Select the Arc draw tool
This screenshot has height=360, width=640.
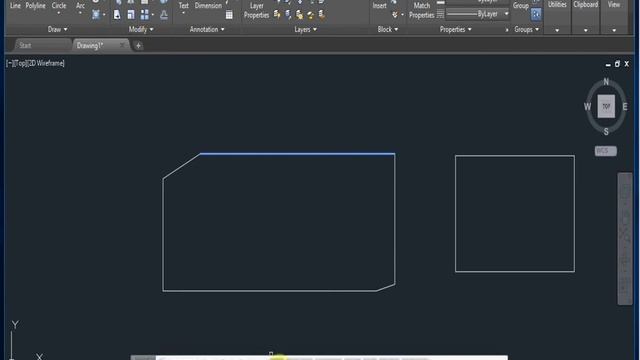point(80,5)
